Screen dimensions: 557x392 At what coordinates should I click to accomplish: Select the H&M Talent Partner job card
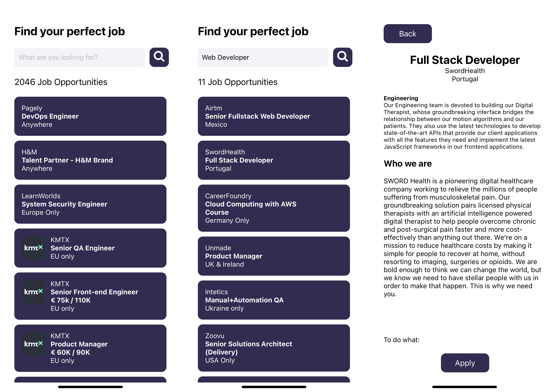click(90, 160)
